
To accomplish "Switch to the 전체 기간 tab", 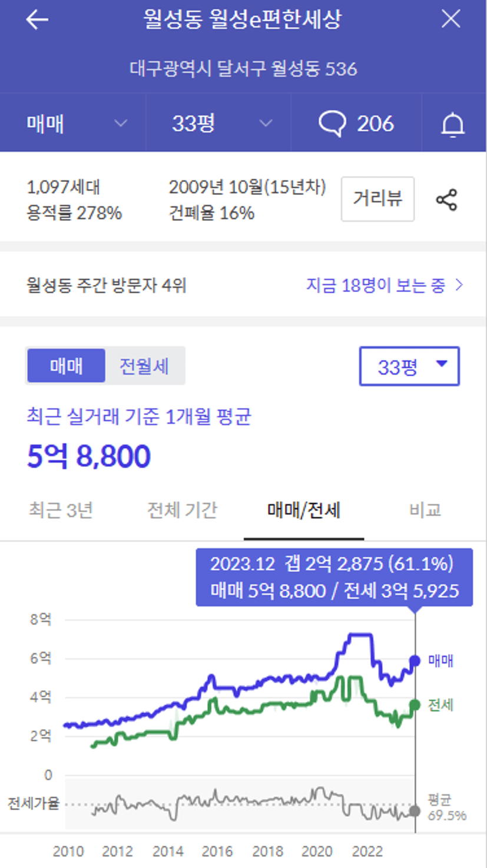I will (182, 510).
